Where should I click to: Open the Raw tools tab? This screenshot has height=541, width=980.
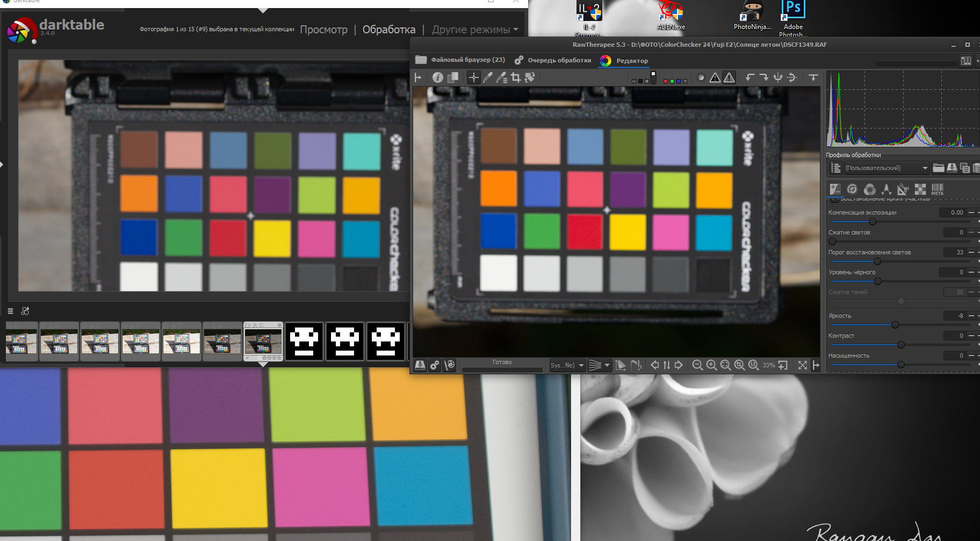click(920, 189)
